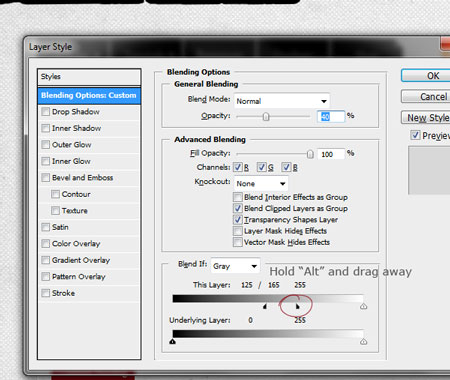
Task: Click the Opacity percentage input field
Action: 331,116
